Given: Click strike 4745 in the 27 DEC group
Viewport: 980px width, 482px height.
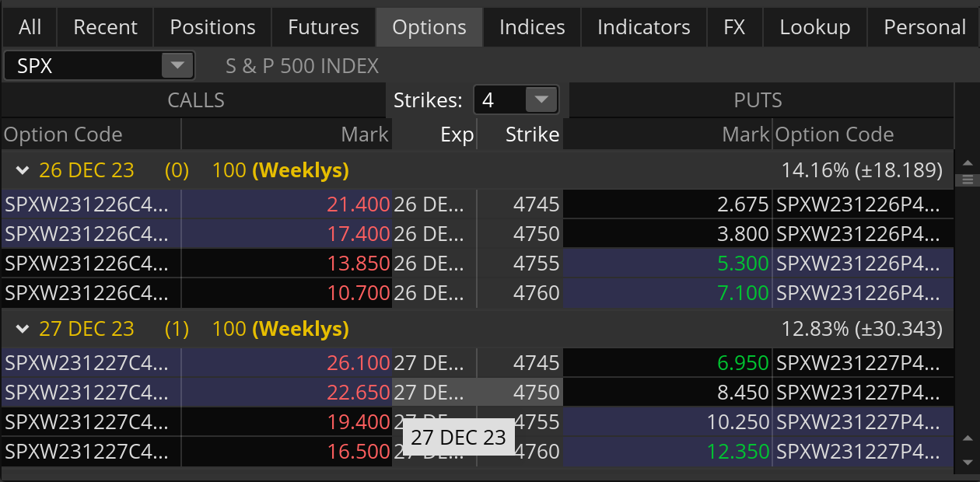Looking at the screenshot, I should [536, 363].
